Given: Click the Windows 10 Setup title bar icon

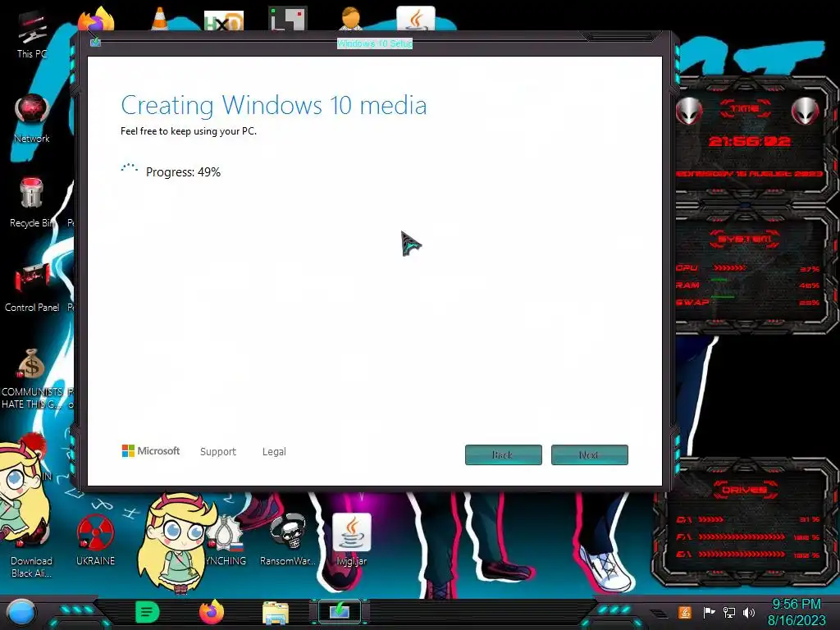Looking at the screenshot, I should tap(95, 42).
